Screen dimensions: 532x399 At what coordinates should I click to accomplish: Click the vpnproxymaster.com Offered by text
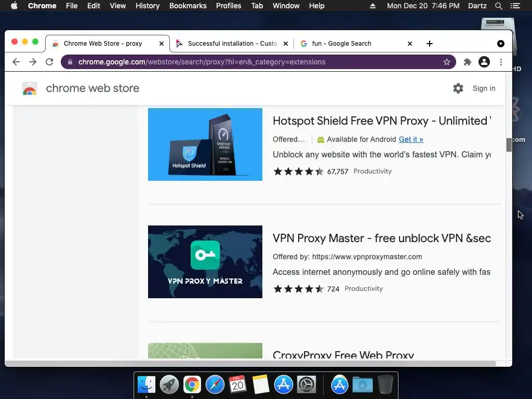(x=348, y=257)
